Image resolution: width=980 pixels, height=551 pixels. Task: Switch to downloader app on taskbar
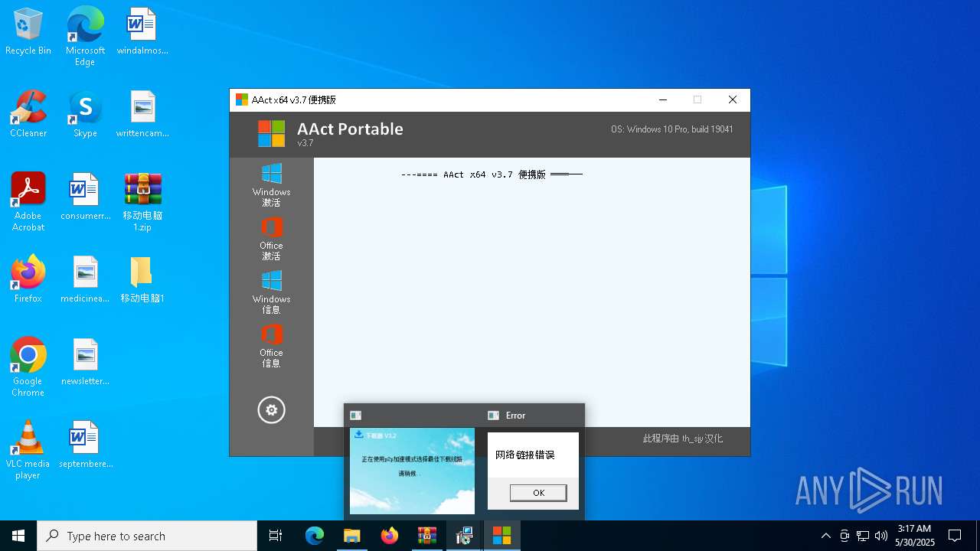coord(465,536)
